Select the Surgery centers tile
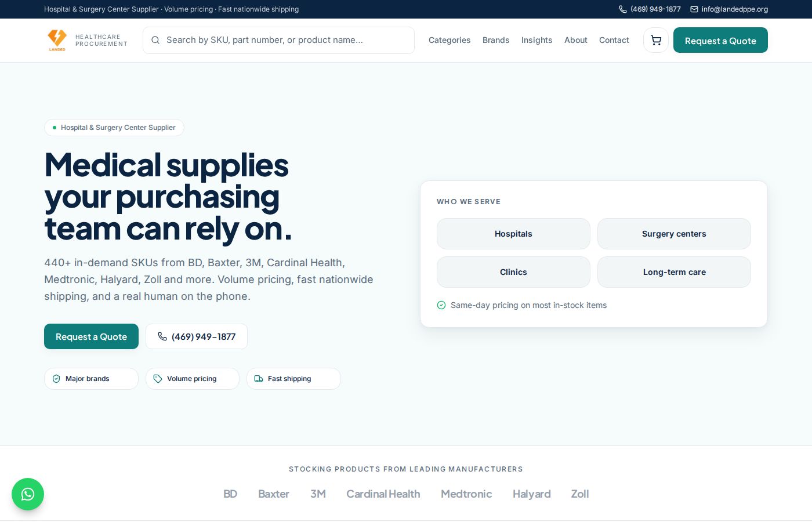 click(674, 234)
